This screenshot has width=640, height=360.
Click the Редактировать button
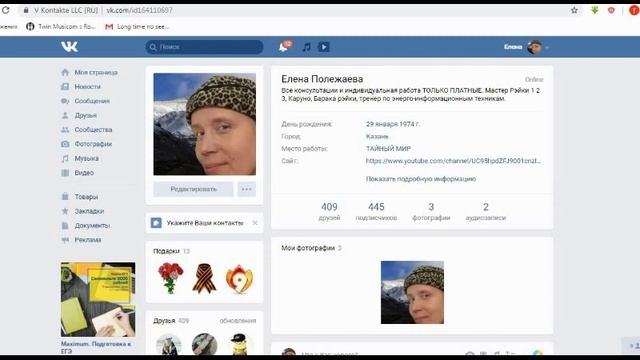(193, 189)
